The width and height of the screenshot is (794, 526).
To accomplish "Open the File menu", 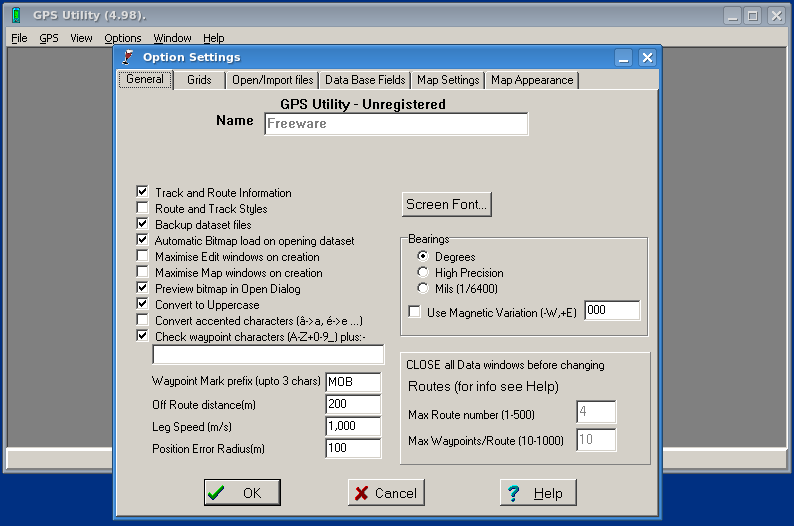I will [x=19, y=38].
